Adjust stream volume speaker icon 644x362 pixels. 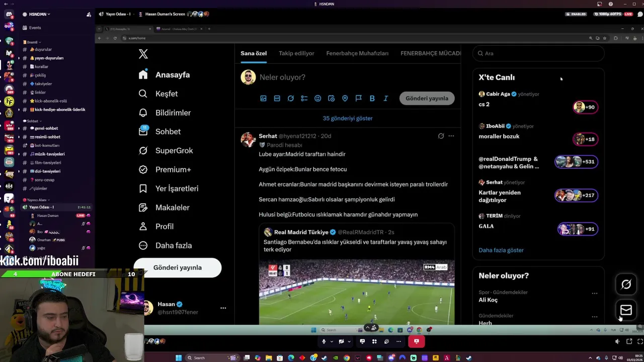tap(617, 341)
